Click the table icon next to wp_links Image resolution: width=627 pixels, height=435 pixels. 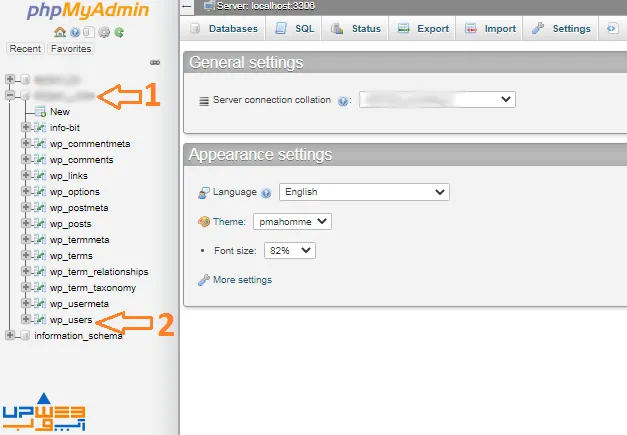pyautogui.click(x=40, y=176)
